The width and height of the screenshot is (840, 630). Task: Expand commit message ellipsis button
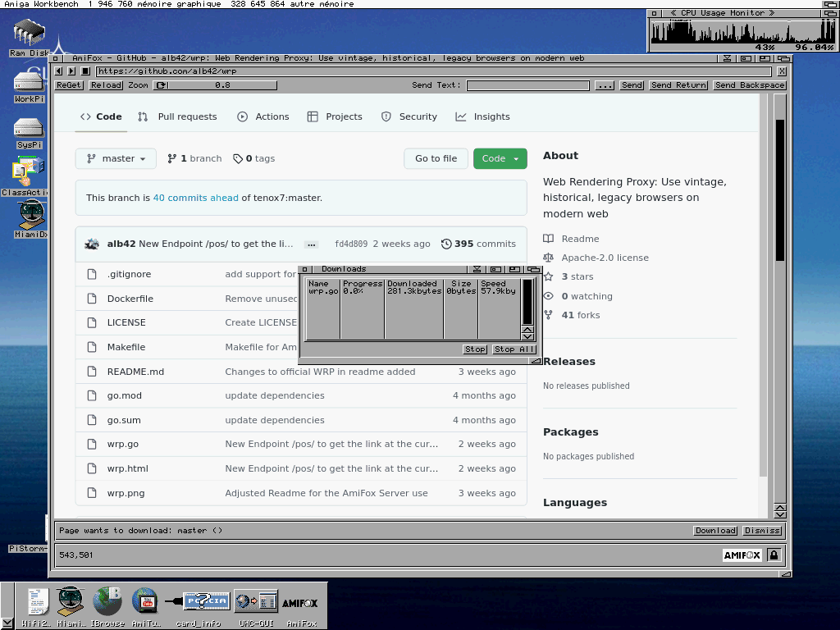[x=311, y=244]
